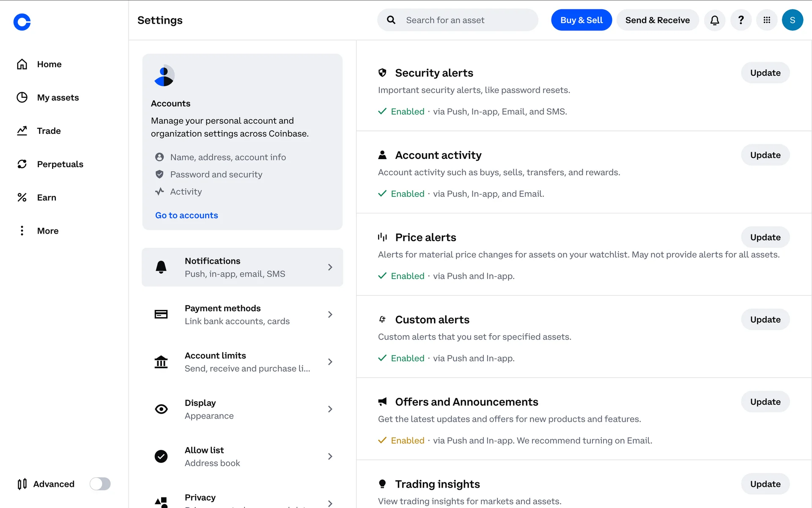Click the help question mark icon
812x508 pixels.
(x=741, y=20)
